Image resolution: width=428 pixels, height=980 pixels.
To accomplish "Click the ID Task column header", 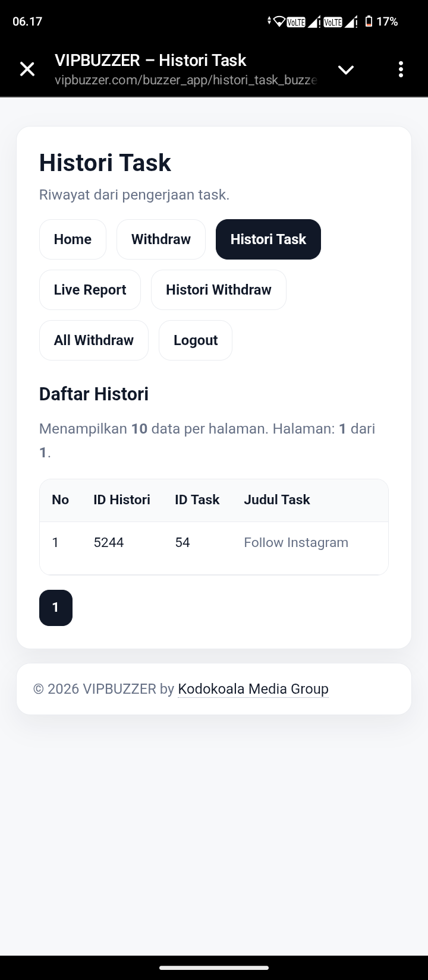I will 197,500.
